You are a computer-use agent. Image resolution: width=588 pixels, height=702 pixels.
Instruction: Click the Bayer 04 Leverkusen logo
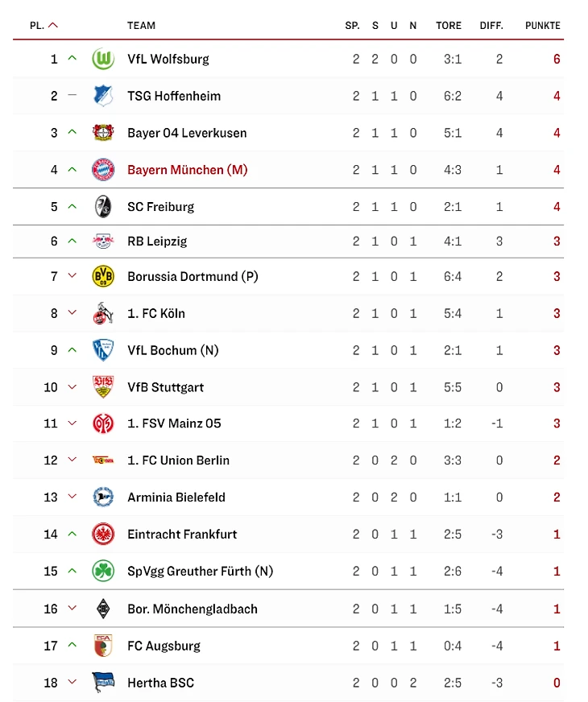coord(103,133)
